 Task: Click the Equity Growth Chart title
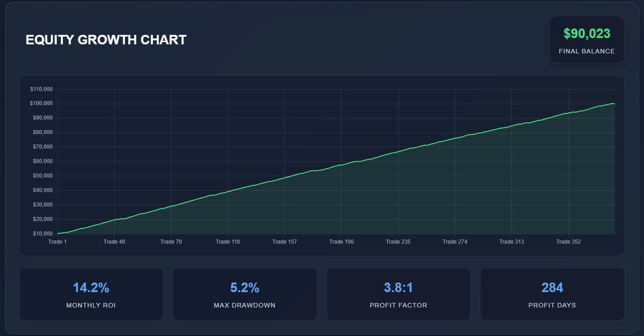[106, 40]
